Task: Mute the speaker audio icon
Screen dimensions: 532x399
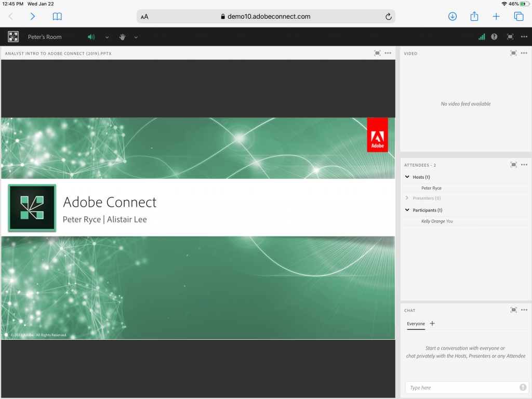Action: coord(91,37)
